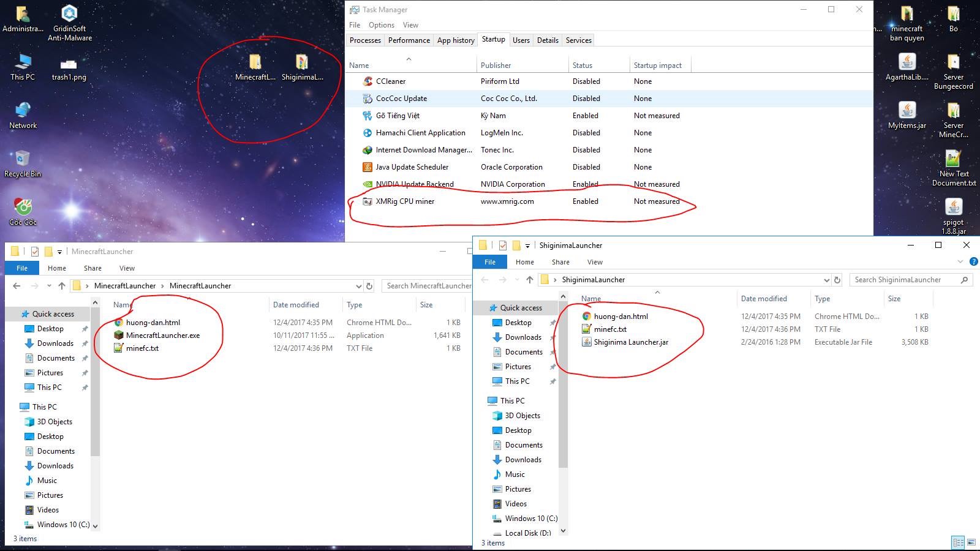
Task: Select MinecraftLauncher.exe in the MinecraftLauncher window
Action: pyautogui.click(x=163, y=335)
